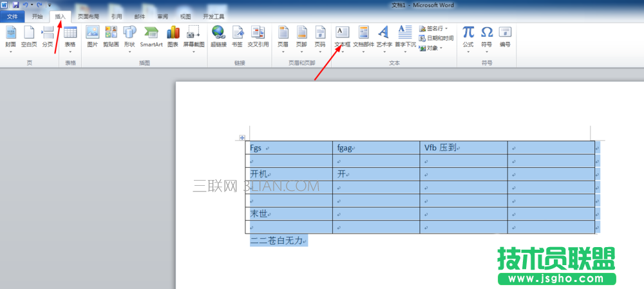Click 签名行 signature line button

point(433,28)
